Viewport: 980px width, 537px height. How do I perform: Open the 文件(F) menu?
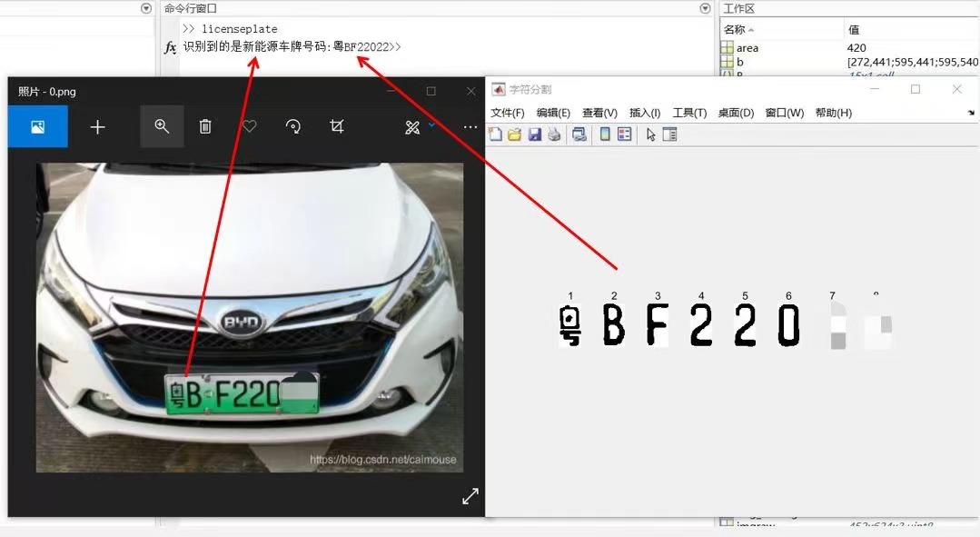click(x=508, y=113)
